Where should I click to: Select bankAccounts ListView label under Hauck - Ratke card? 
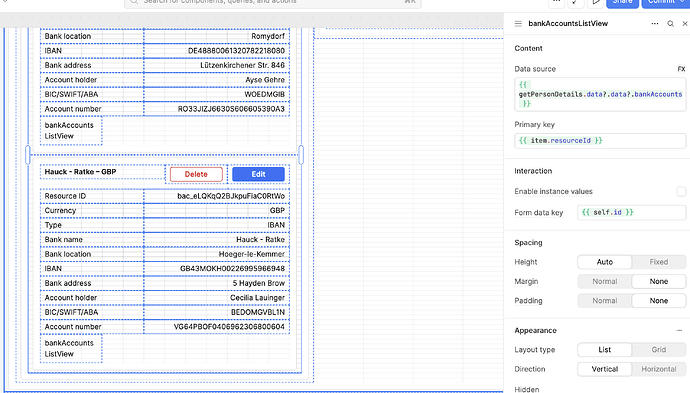tap(69, 348)
